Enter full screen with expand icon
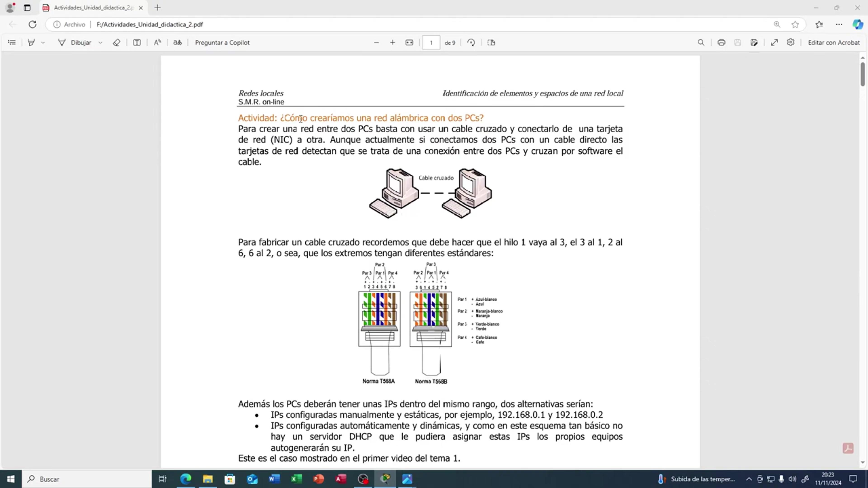This screenshot has width=868, height=488. (774, 42)
